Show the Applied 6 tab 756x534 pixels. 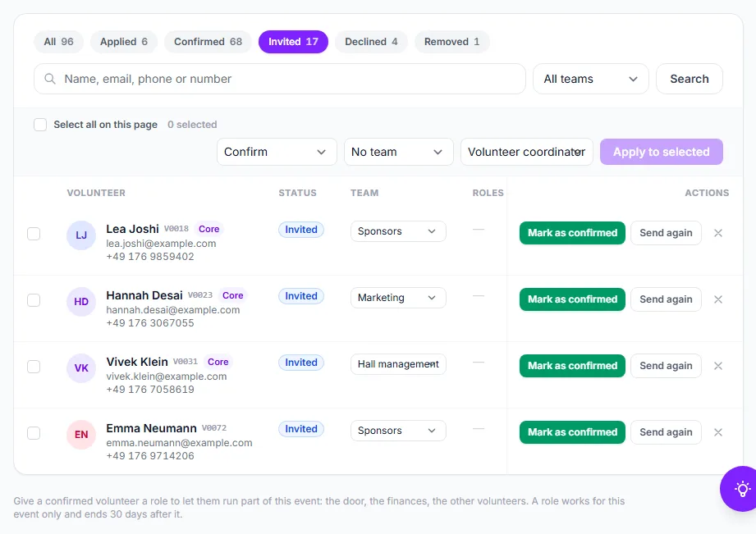click(123, 42)
